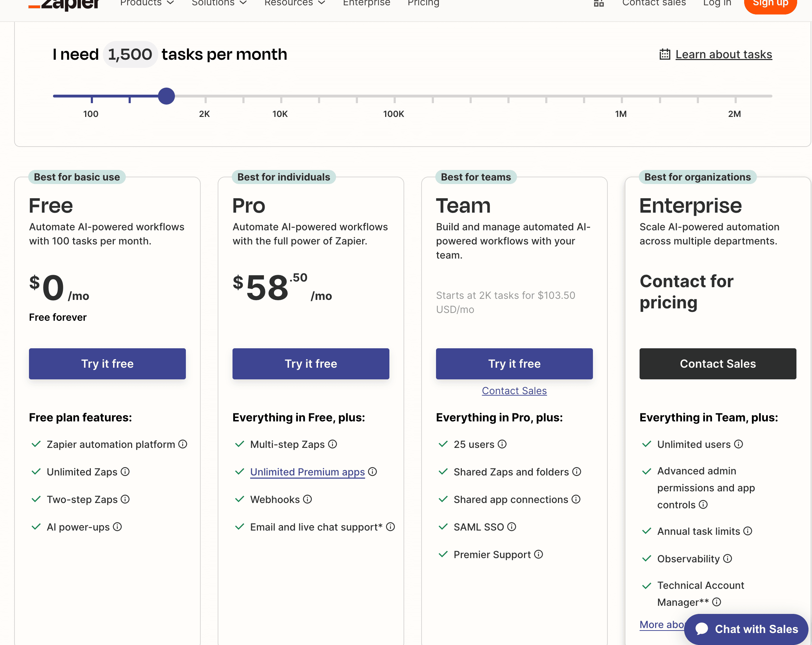Open info icon next to Unlimited Zaps
Viewport: 812px width, 645px height.
125,472
